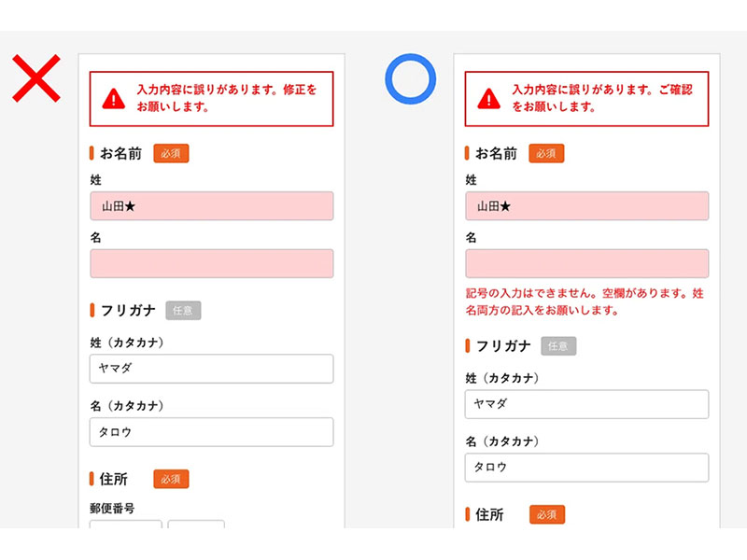Select the タロウ katakana field in left form
This screenshot has height=560, width=747.
coord(212,432)
